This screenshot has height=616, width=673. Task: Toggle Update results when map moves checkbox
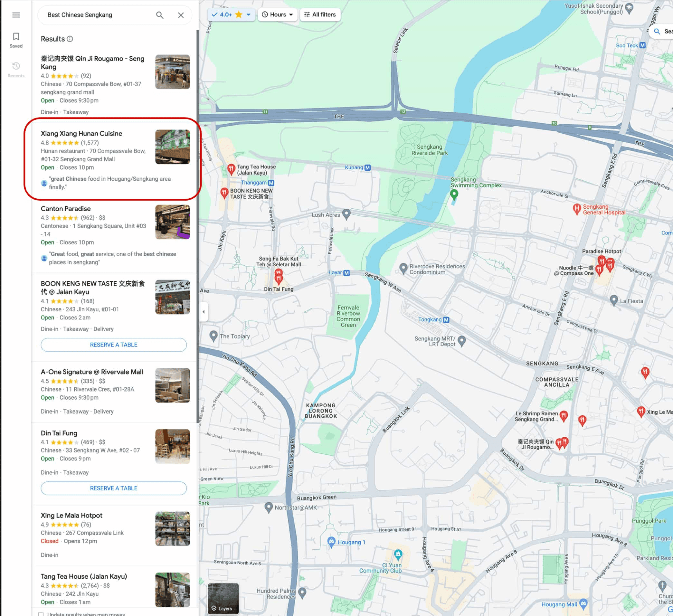click(41, 614)
